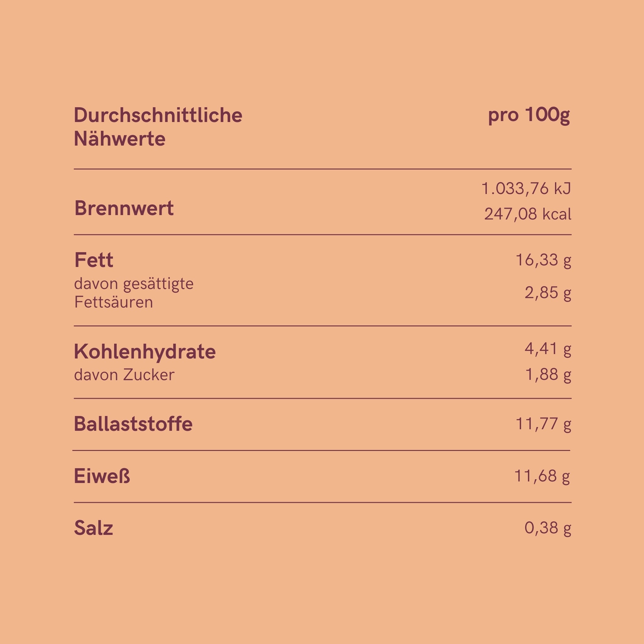644x644 pixels.
Task: Select the 4,41 g carbohydrate value
Action: coord(548,349)
